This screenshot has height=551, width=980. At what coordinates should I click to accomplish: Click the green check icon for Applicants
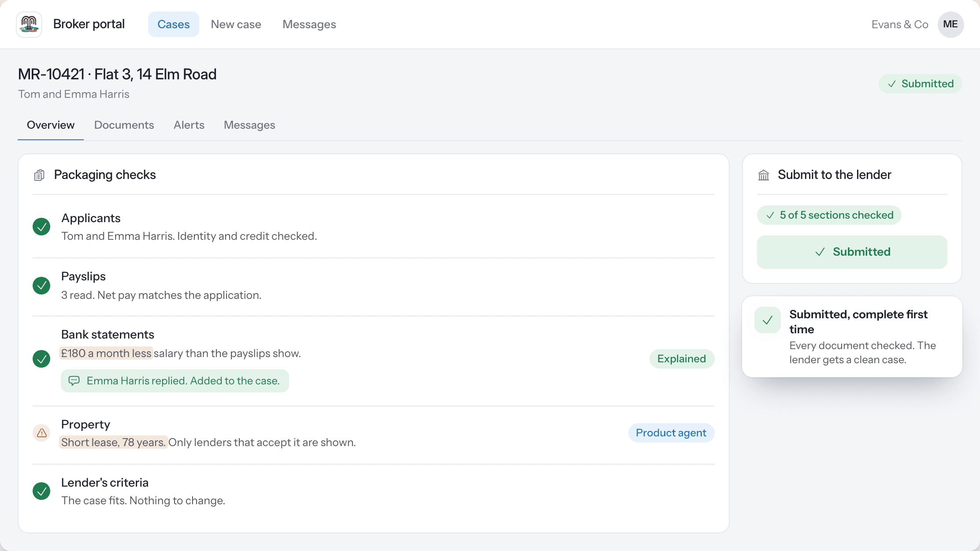41,227
